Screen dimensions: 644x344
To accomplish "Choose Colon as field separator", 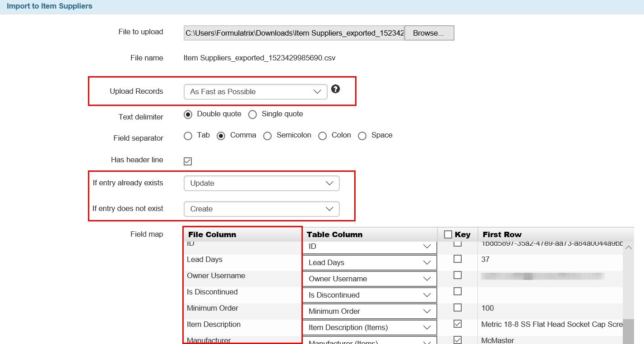I will pyautogui.click(x=322, y=136).
